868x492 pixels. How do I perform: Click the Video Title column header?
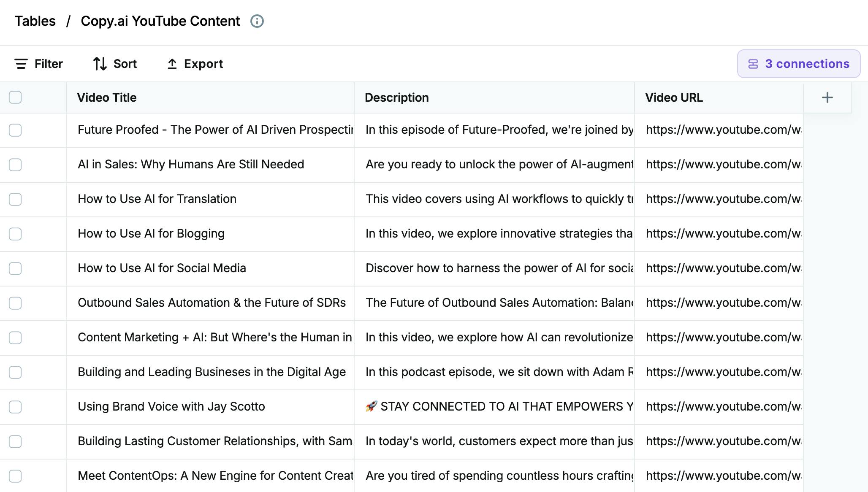[107, 97]
